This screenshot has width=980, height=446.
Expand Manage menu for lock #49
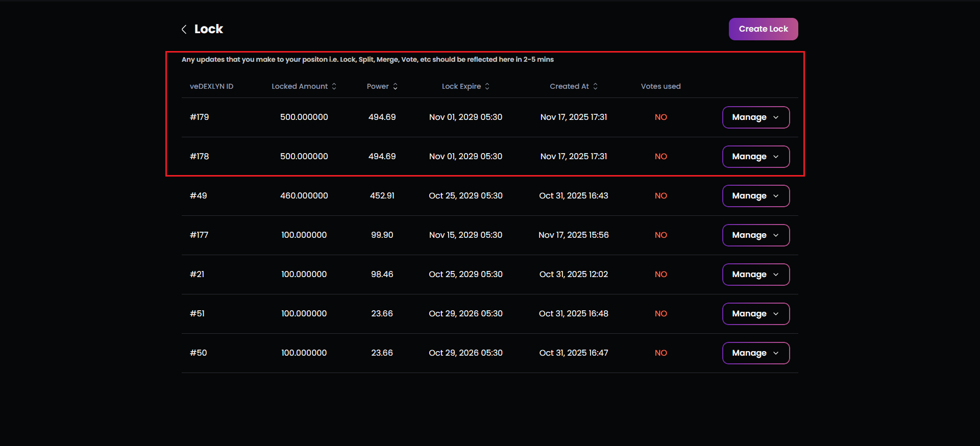[755, 196]
